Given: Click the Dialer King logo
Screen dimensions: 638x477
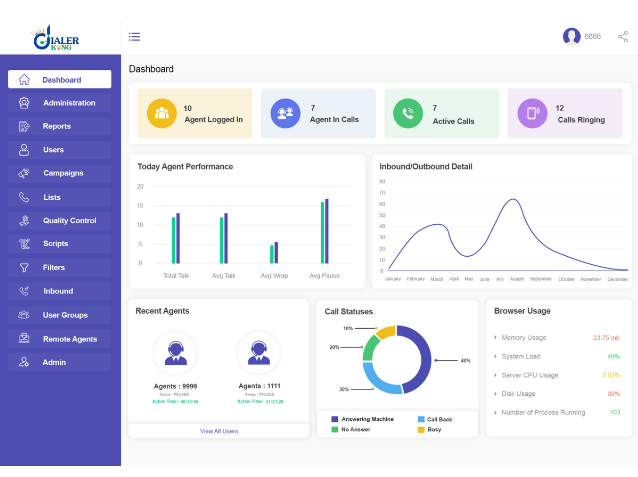Looking at the screenshot, I should pyautogui.click(x=56, y=38).
